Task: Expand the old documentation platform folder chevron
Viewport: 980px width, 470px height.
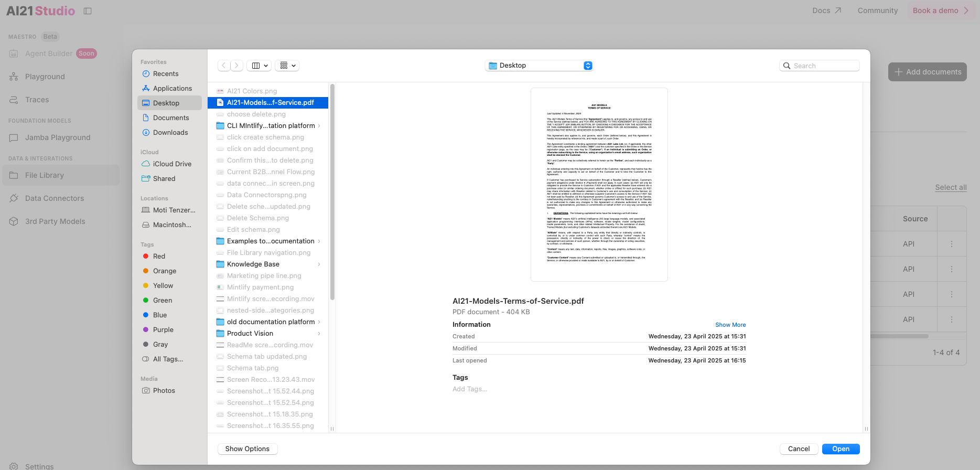Action: [x=319, y=322]
